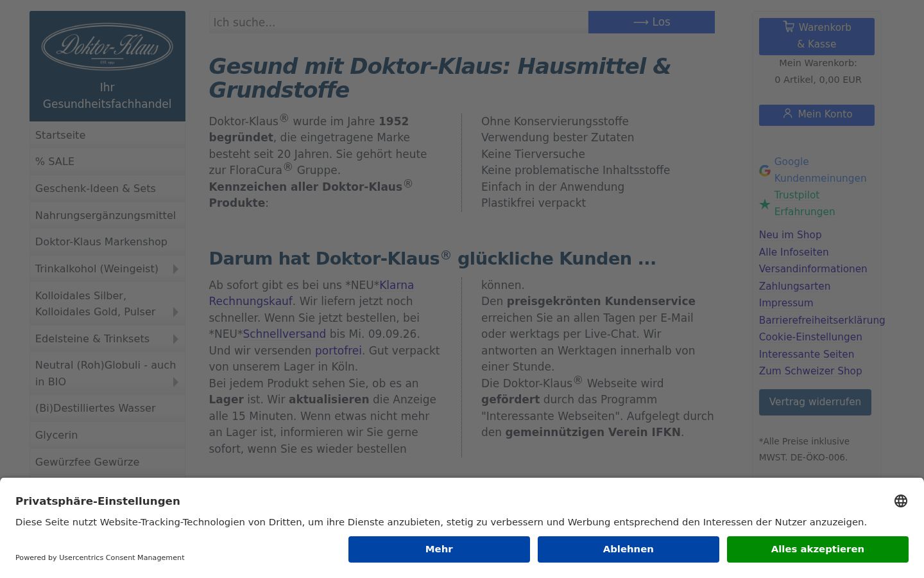This screenshot has height=578, width=924.
Task: Click the 'Gesund mit Doktor-Klaus' page heading
Action: 440,78
